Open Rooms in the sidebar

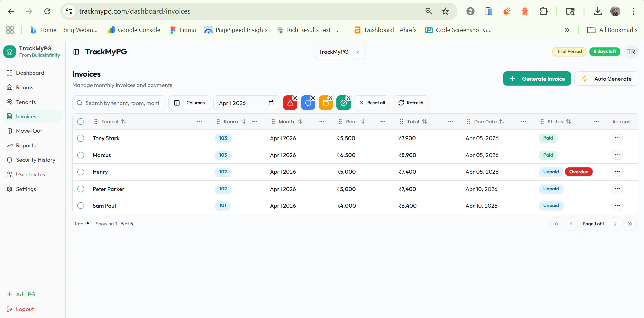[x=33, y=87]
